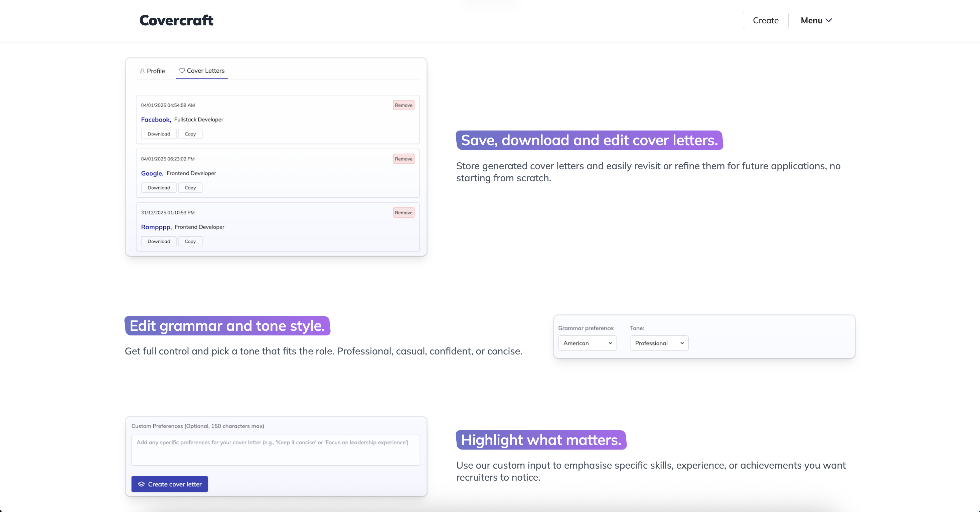
Task: Click the Profile person icon
Action: point(142,71)
